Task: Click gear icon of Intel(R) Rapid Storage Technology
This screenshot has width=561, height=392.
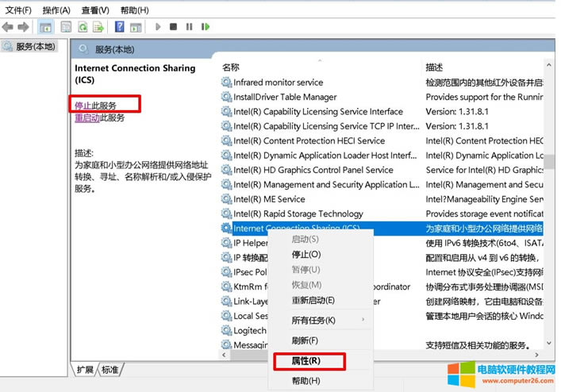Action: [226, 213]
